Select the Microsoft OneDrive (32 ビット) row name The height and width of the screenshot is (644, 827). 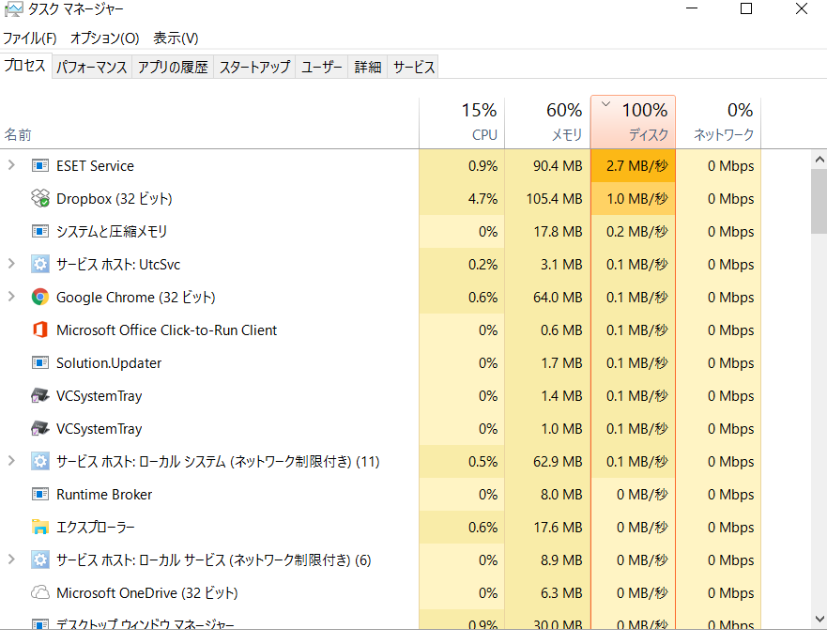pyautogui.click(x=147, y=592)
